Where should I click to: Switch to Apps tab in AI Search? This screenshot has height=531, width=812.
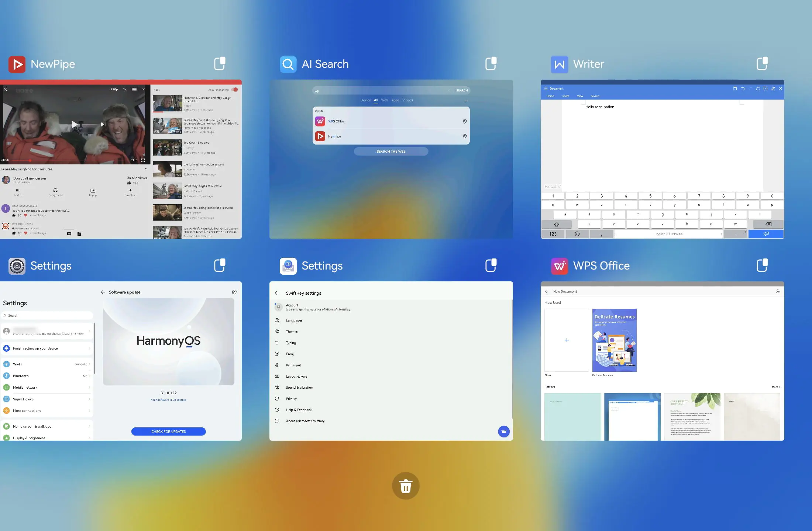point(395,100)
